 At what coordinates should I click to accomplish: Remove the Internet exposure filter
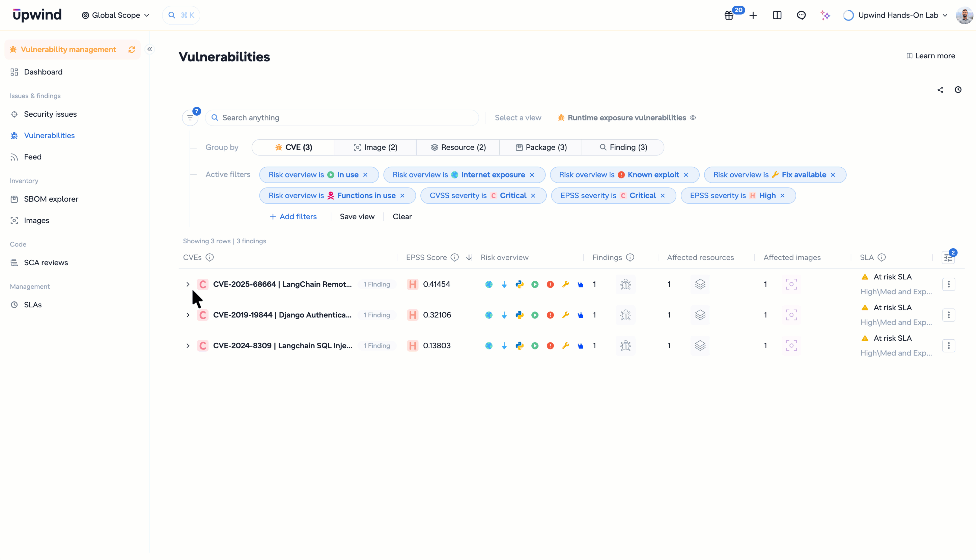tap(532, 175)
